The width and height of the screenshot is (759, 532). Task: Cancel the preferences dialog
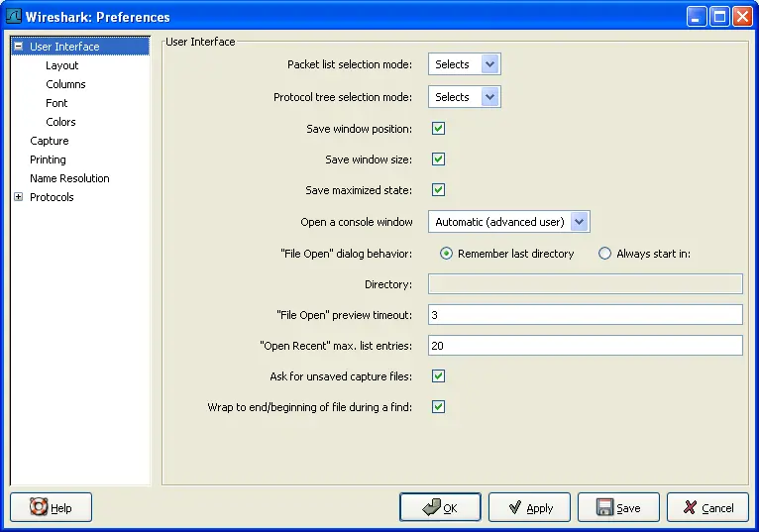707,507
